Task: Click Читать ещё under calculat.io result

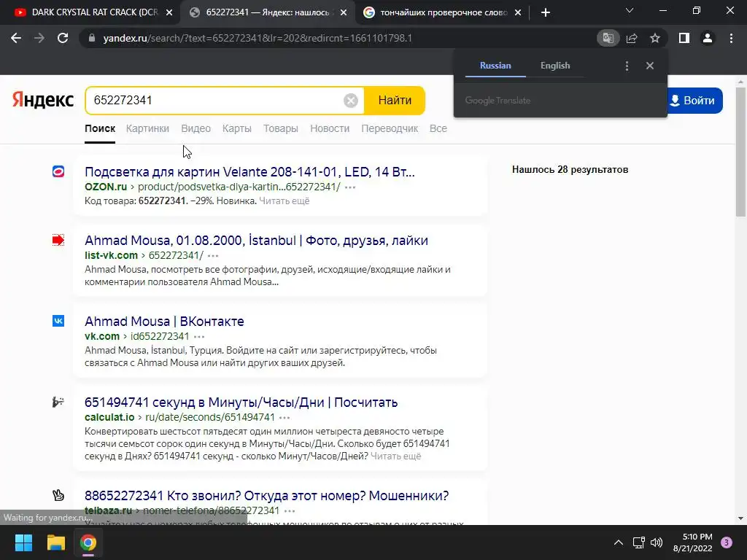Action: pos(396,456)
